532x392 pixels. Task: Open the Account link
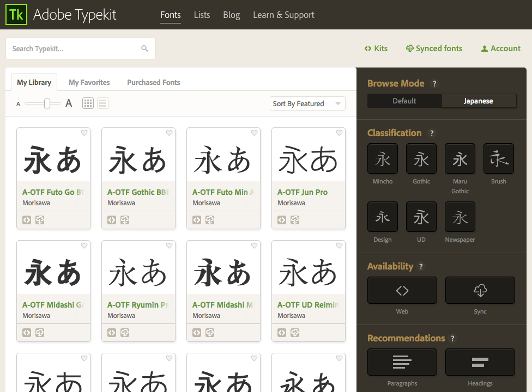point(501,48)
